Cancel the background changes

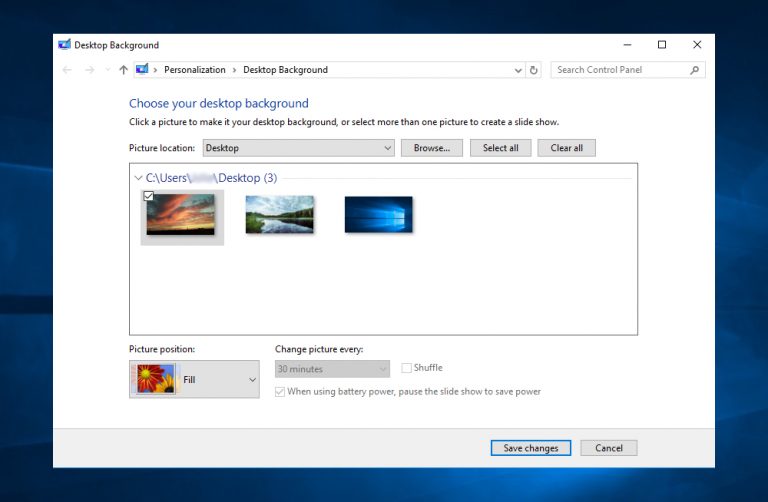pos(609,448)
